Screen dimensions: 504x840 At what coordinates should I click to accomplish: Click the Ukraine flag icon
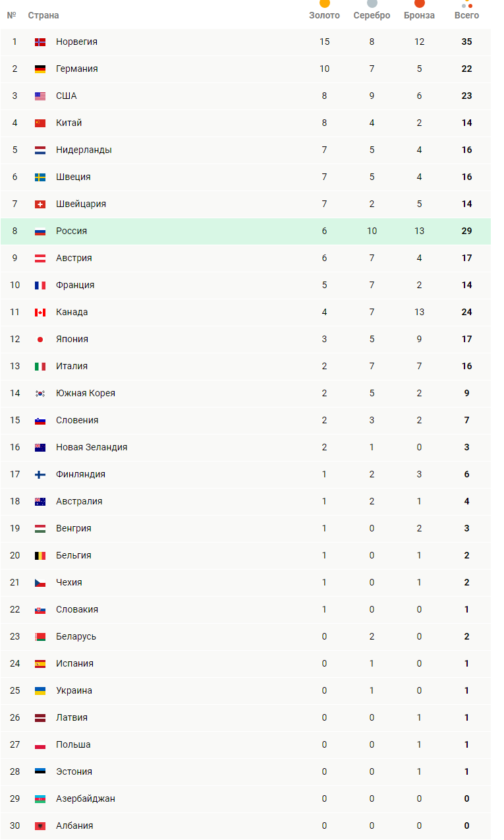click(40, 690)
